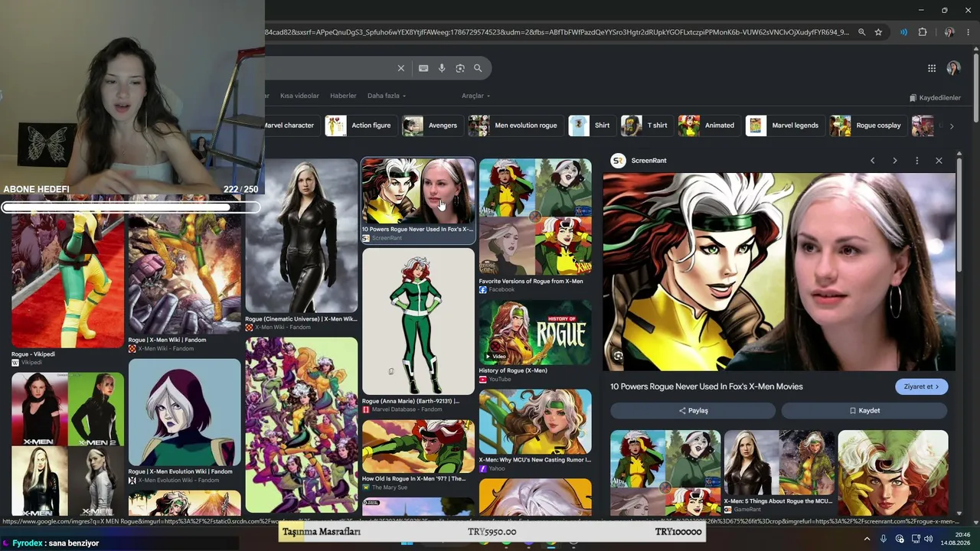
Task: Open the Rogue (Cinematic Universe) thumbnail
Action: [x=302, y=236]
